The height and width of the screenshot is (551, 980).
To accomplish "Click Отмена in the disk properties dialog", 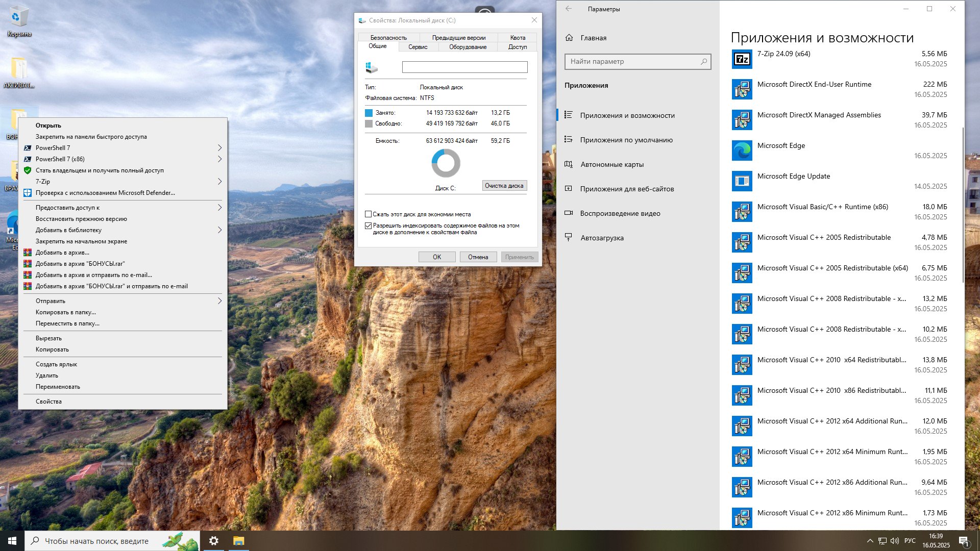I will tap(478, 257).
